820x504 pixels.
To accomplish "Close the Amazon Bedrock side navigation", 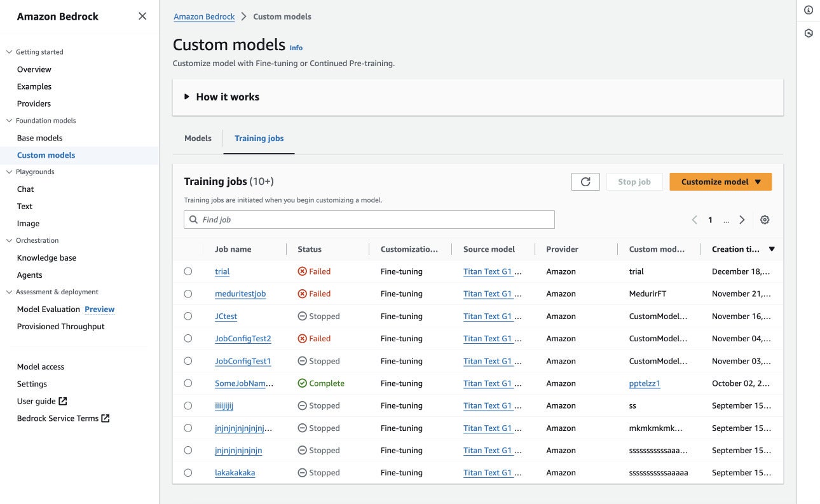I will 142,17.
